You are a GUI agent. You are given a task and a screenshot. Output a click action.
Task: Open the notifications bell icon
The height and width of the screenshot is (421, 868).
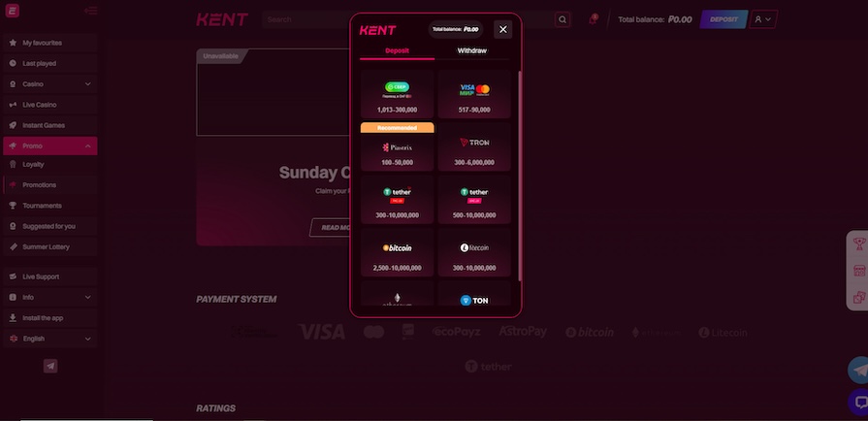(x=593, y=19)
